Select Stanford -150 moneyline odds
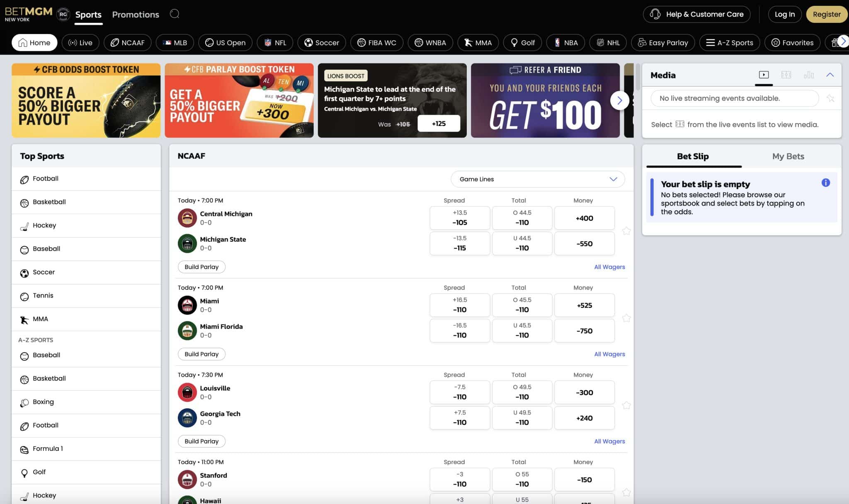 click(585, 479)
